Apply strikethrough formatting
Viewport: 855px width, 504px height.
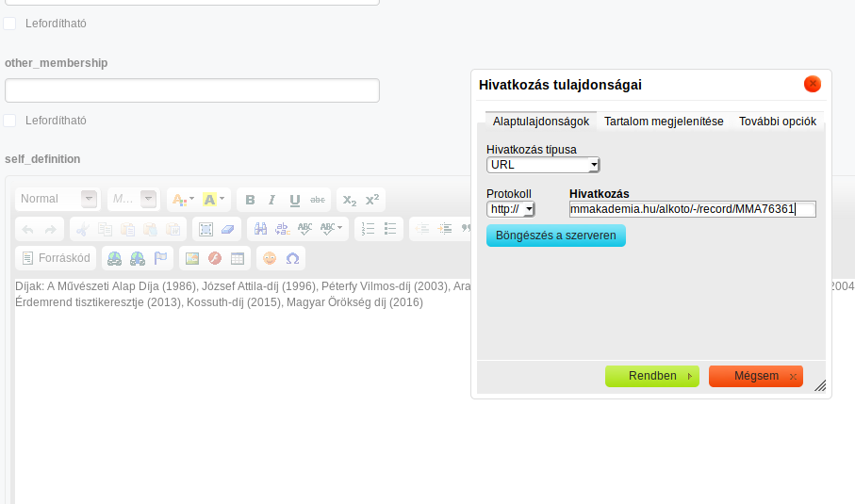pyautogui.click(x=318, y=200)
